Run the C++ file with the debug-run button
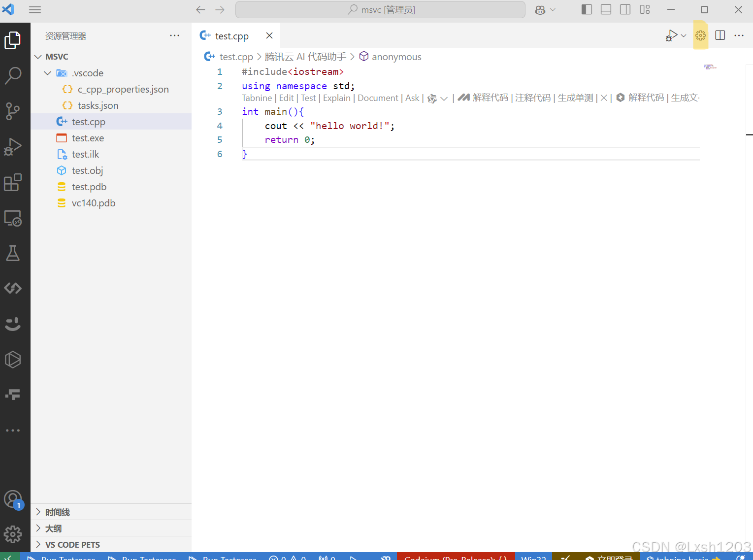Viewport: 753px width, 560px height. [671, 35]
